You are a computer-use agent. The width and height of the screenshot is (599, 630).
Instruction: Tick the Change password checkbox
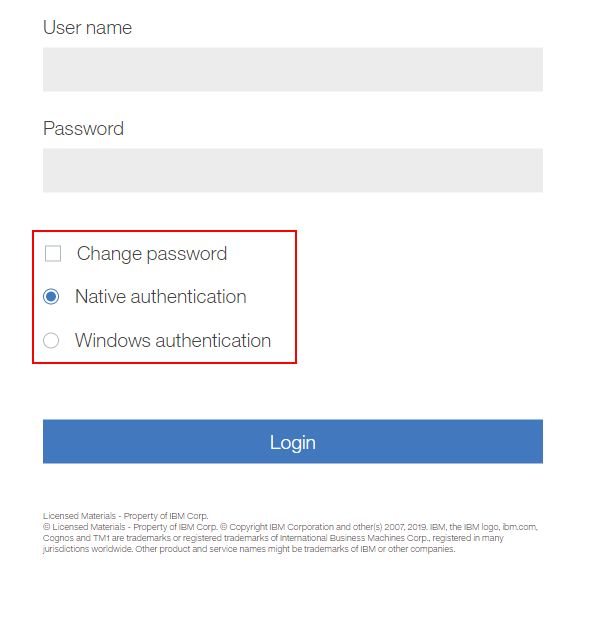[x=53, y=254]
